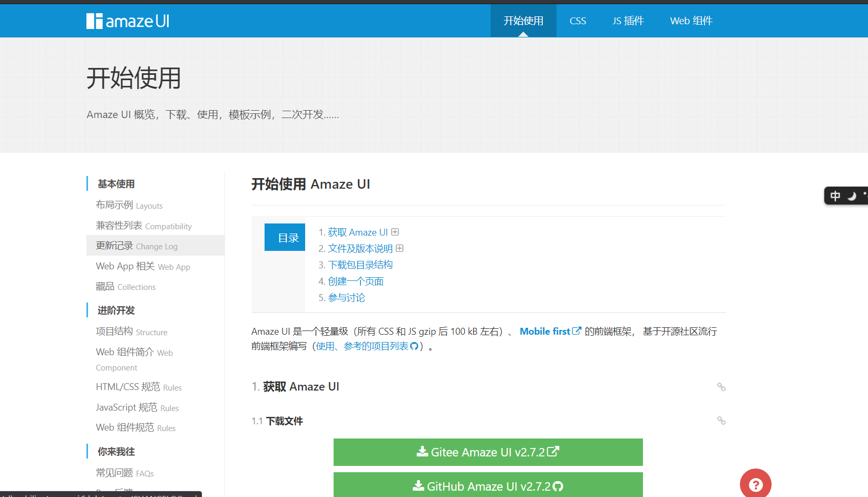Open 使用、参考的项目列表 GitHub link
Image resolution: width=868 pixels, height=497 pixels.
[x=367, y=346]
